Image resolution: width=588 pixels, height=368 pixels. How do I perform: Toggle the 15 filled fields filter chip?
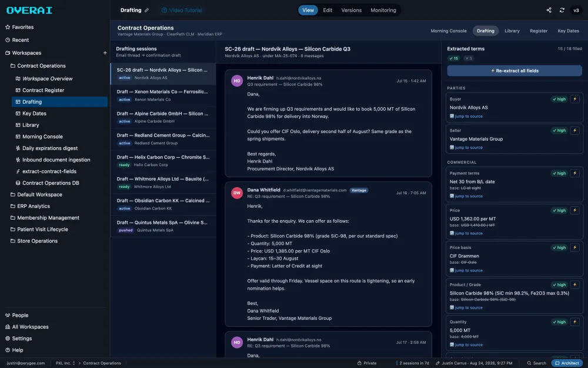453,58
